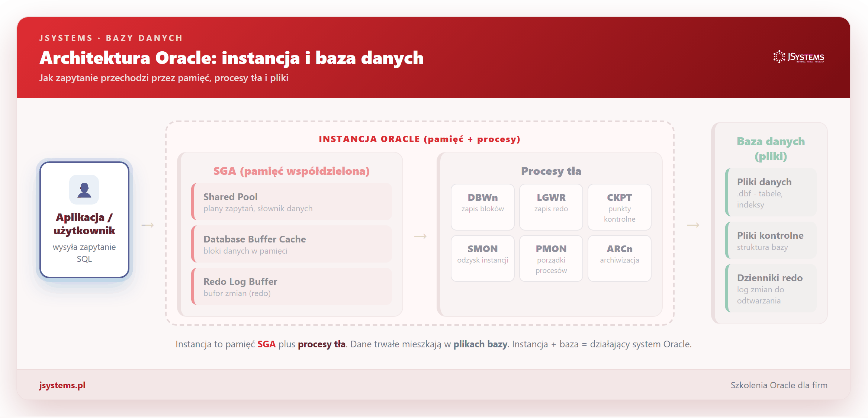
Task: Click the bold "procesy tła" in the caption
Action: click(322, 344)
